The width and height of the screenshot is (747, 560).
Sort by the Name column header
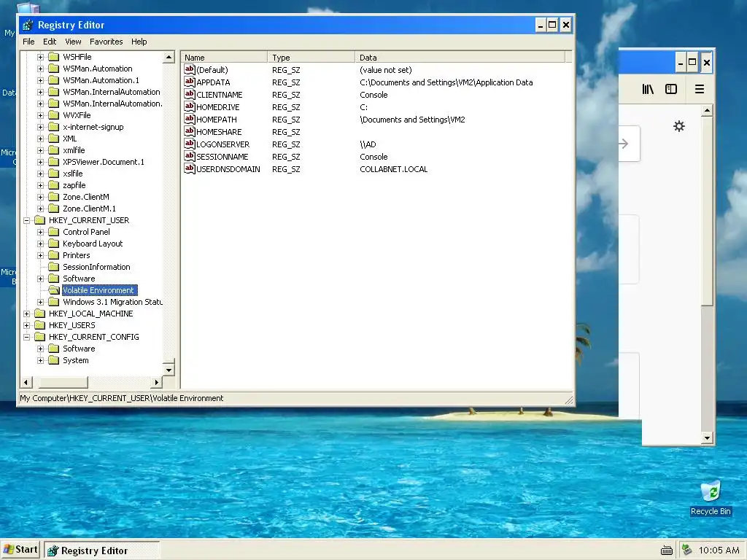224,57
